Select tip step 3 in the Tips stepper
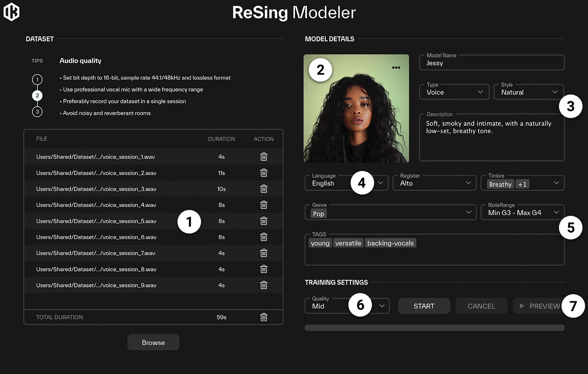This screenshot has width=588, height=374. pos(37,111)
